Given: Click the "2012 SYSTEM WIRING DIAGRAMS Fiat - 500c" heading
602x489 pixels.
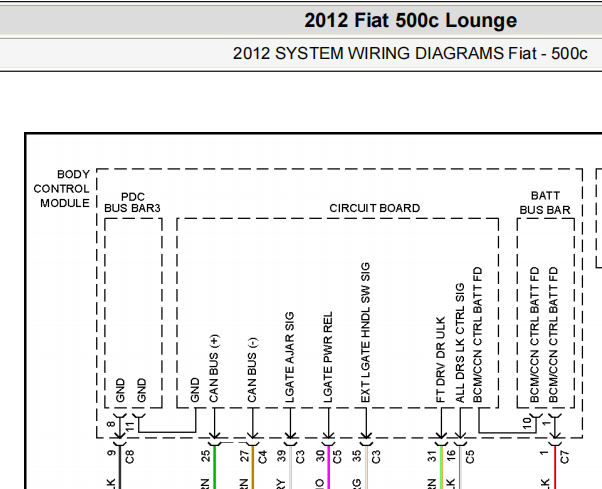Looking at the screenshot, I should pos(410,53).
